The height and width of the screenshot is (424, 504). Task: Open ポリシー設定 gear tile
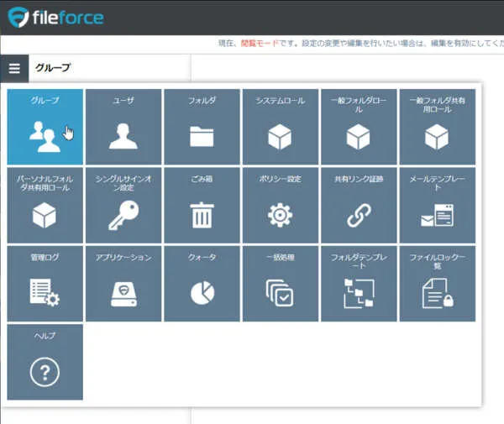(x=280, y=206)
